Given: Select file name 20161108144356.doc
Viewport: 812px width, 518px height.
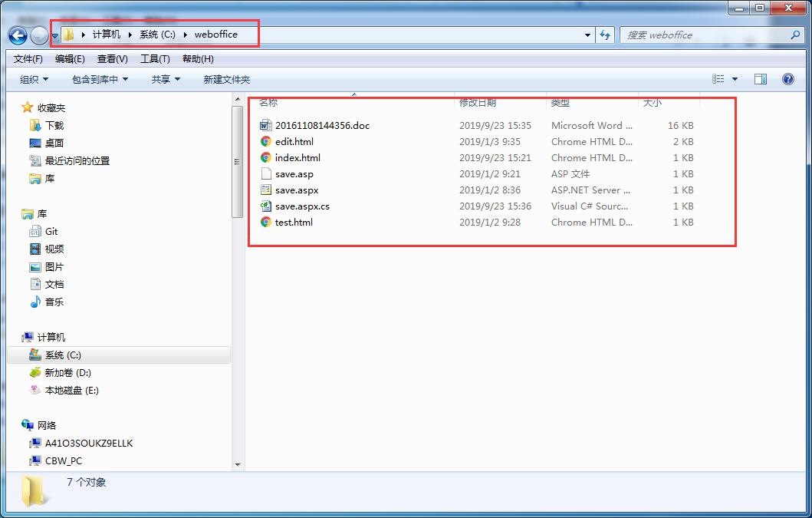Looking at the screenshot, I should [322, 126].
